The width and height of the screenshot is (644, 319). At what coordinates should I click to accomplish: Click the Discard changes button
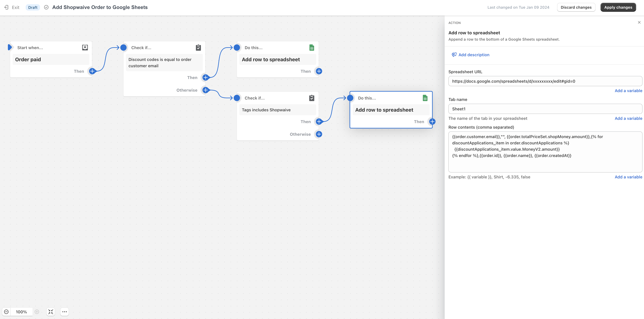point(576,7)
